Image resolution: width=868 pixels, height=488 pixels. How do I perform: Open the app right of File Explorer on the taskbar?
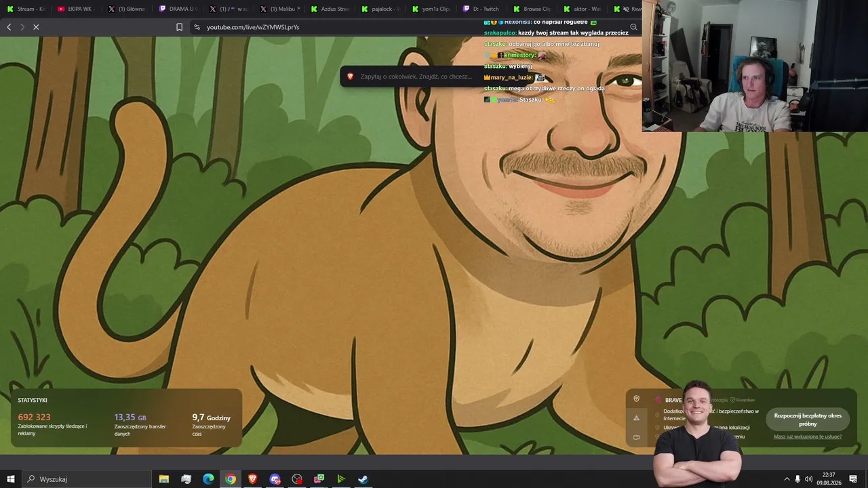click(x=186, y=479)
